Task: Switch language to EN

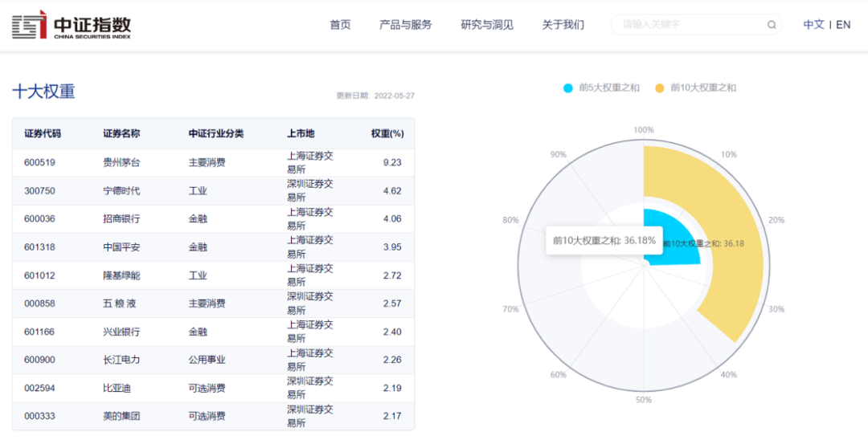Action: click(x=843, y=25)
